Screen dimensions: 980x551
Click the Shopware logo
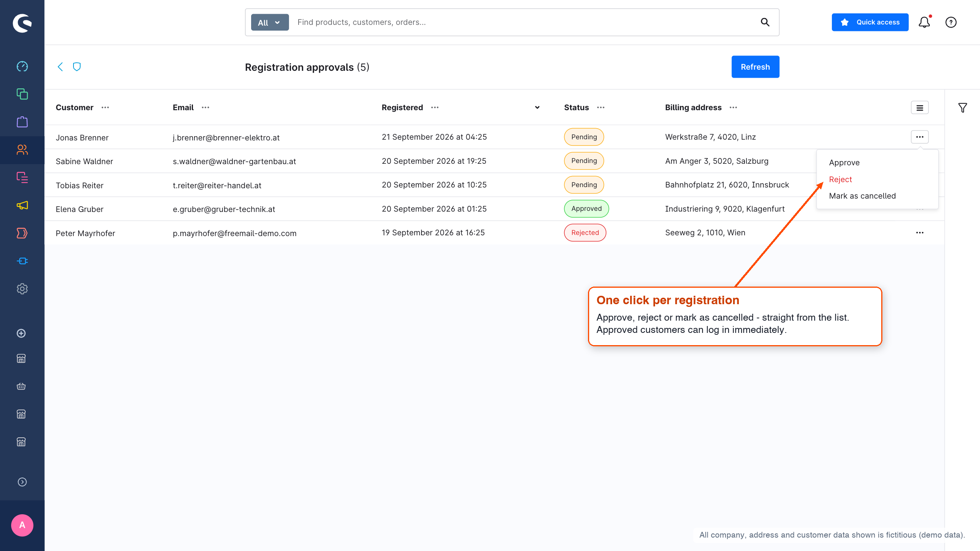tap(22, 23)
